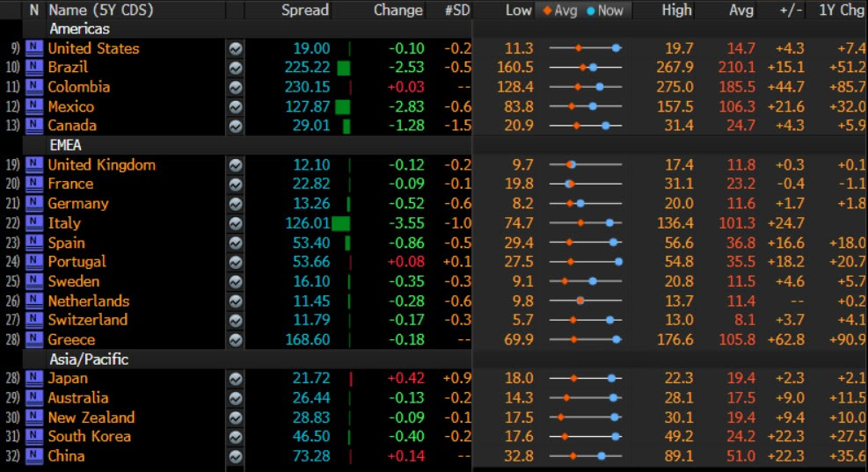The image size is (868, 472).
Task: Click the Low column header
Action: click(x=518, y=10)
